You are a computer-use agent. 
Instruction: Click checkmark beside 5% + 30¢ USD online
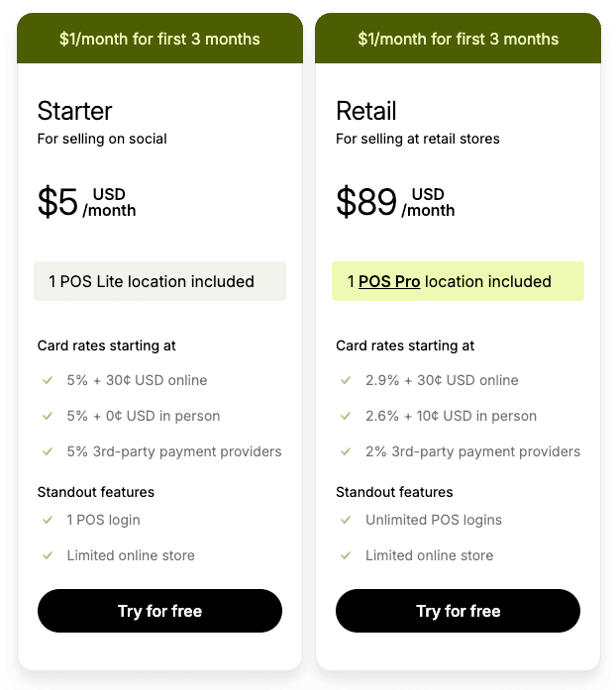[x=47, y=380]
